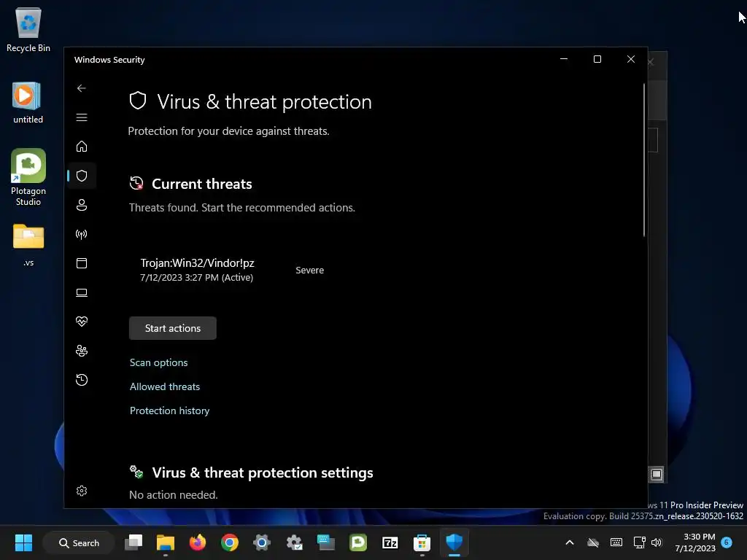Select the untitled media file on desktop
The image size is (747, 560).
(28, 102)
